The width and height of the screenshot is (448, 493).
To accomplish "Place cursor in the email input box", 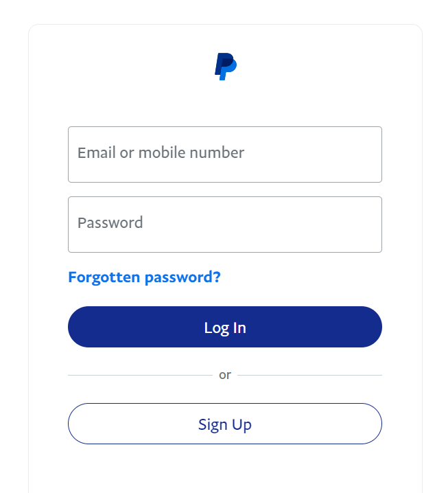I will 224,154.
